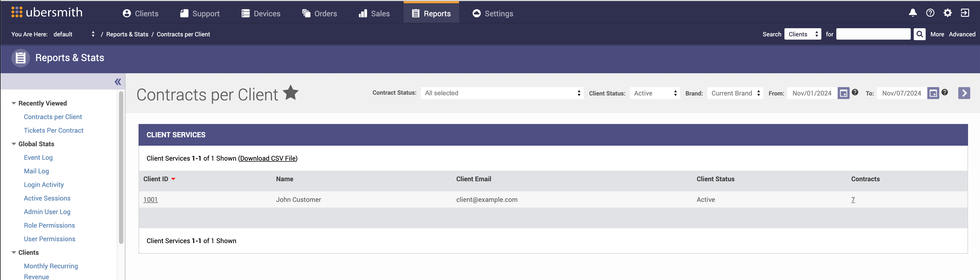This screenshot has height=280, width=980.
Task: Open the Brand dropdown
Action: (x=735, y=93)
